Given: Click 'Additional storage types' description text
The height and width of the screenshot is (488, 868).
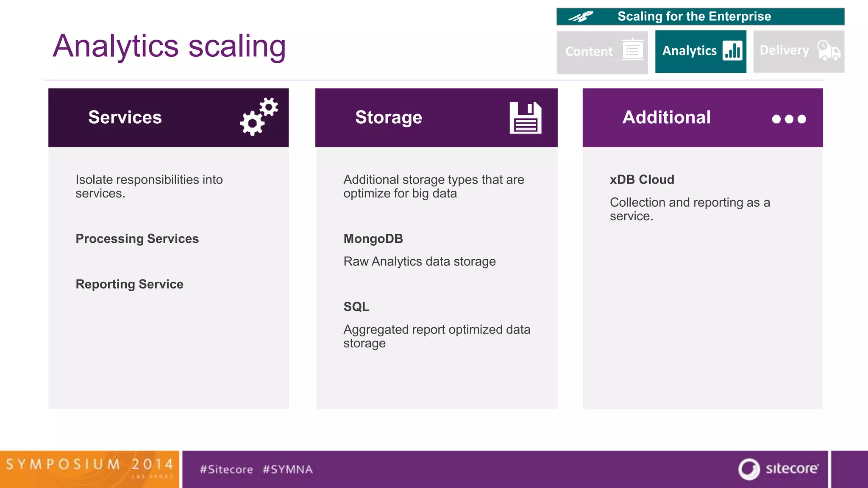Looking at the screenshot, I should coord(434,186).
